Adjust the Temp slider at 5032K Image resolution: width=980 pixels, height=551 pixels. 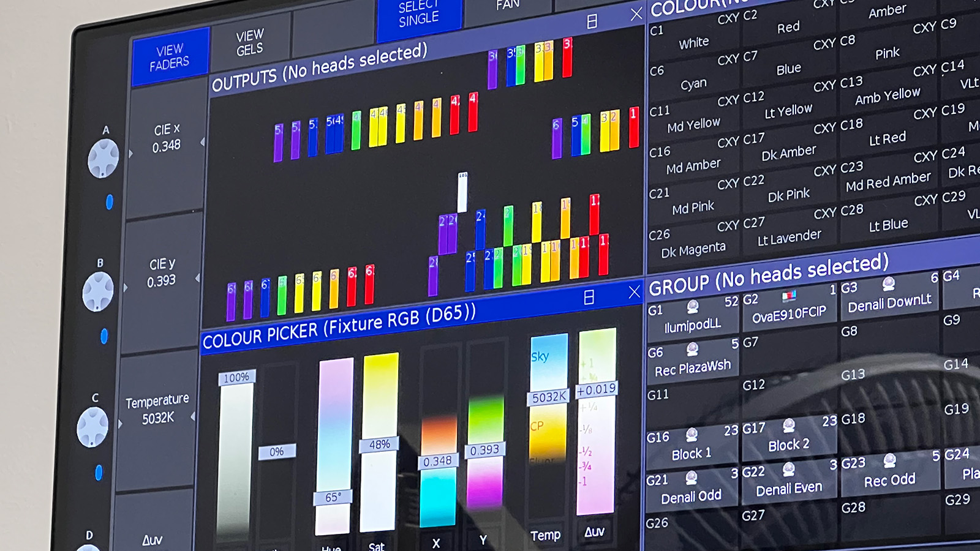click(x=548, y=397)
